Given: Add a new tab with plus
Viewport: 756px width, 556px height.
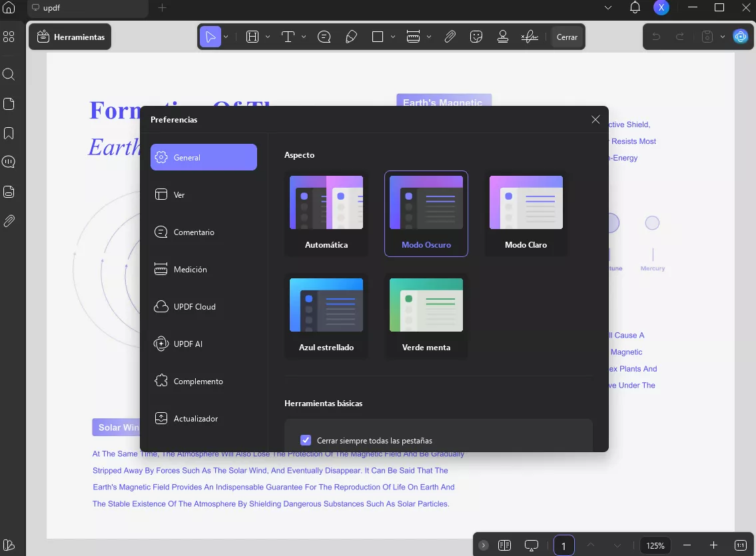Looking at the screenshot, I should (x=163, y=8).
